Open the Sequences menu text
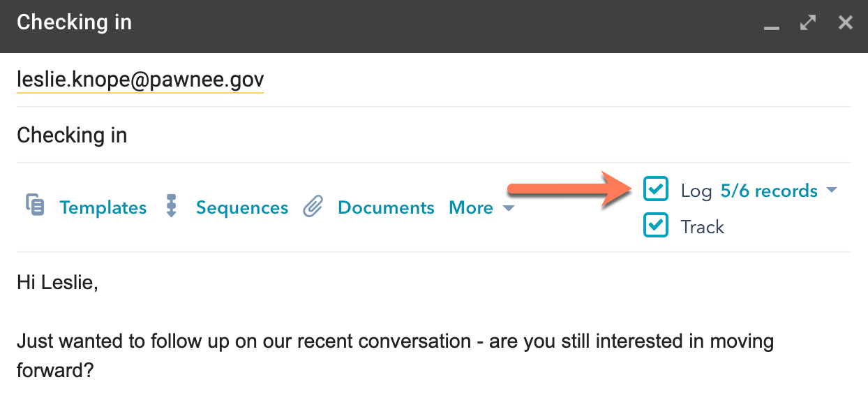The width and height of the screenshot is (868, 412). pyautogui.click(x=242, y=208)
